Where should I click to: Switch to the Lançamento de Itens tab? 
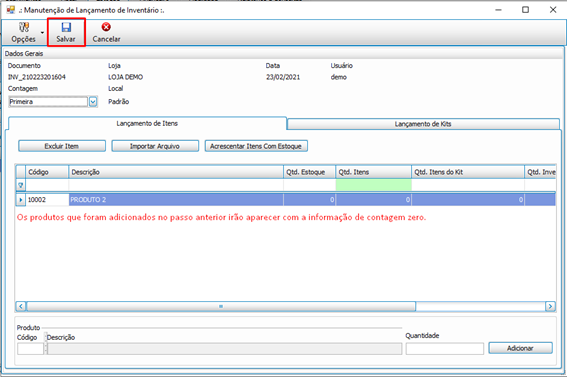pyautogui.click(x=147, y=124)
